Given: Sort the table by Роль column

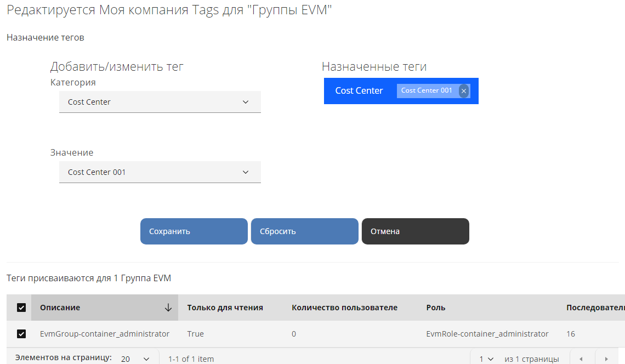Looking at the screenshot, I should (x=435, y=308).
